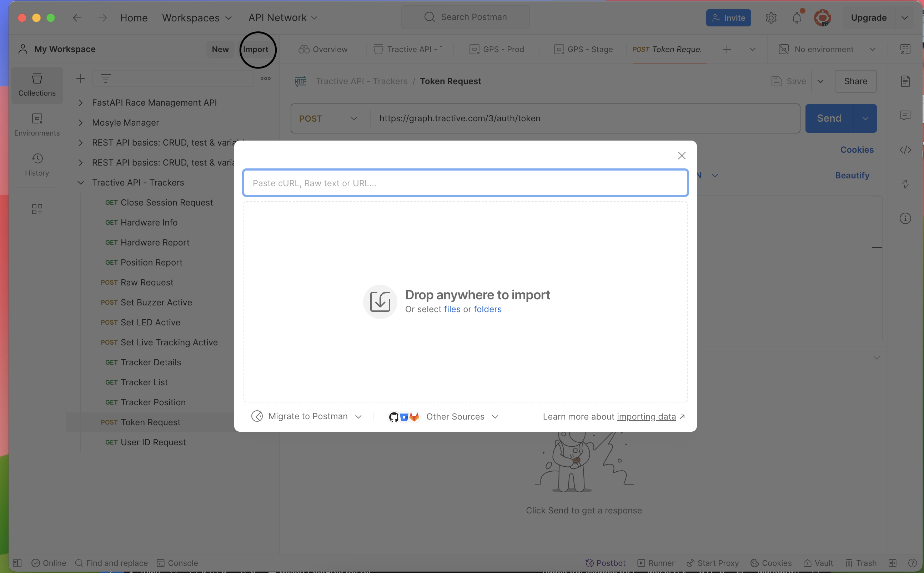Viewport: 924px width, 573px height.
Task: Open the POST method dropdown
Action: (x=328, y=118)
